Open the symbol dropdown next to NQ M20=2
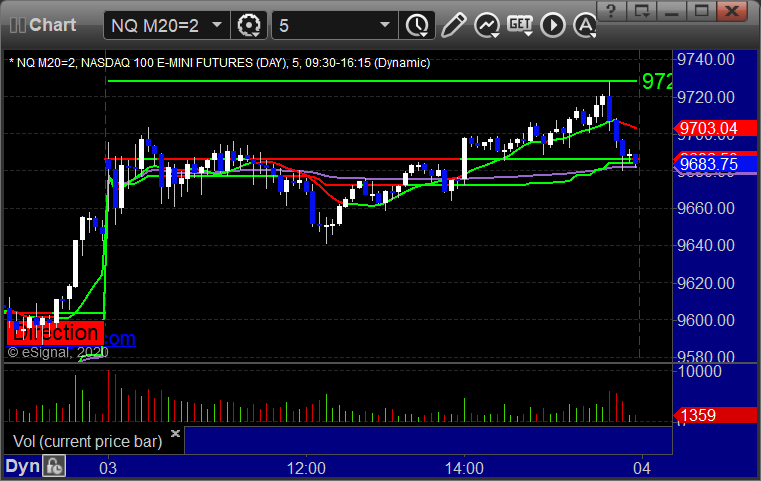761x481 pixels. 217,25
